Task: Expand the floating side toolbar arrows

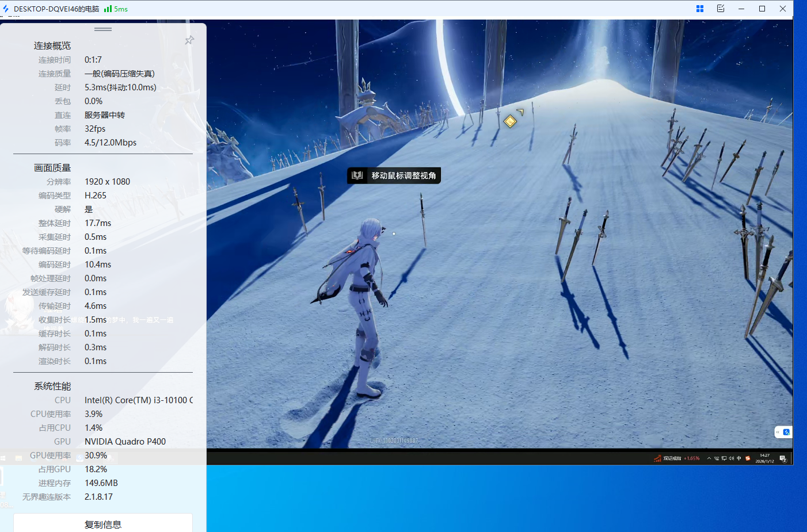Action: pyautogui.click(x=778, y=432)
